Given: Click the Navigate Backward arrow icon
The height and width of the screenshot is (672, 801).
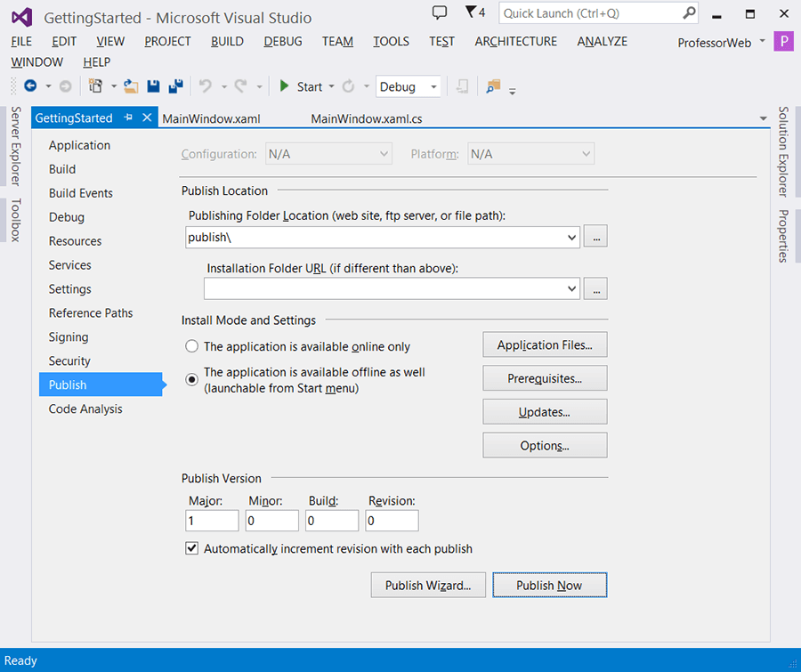Looking at the screenshot, I should pos(30,86).
